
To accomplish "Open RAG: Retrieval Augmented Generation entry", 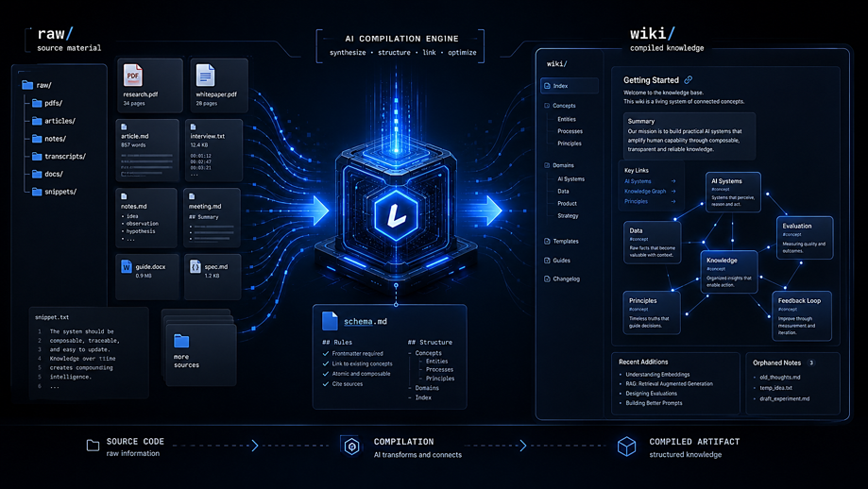I will [669, 384].
